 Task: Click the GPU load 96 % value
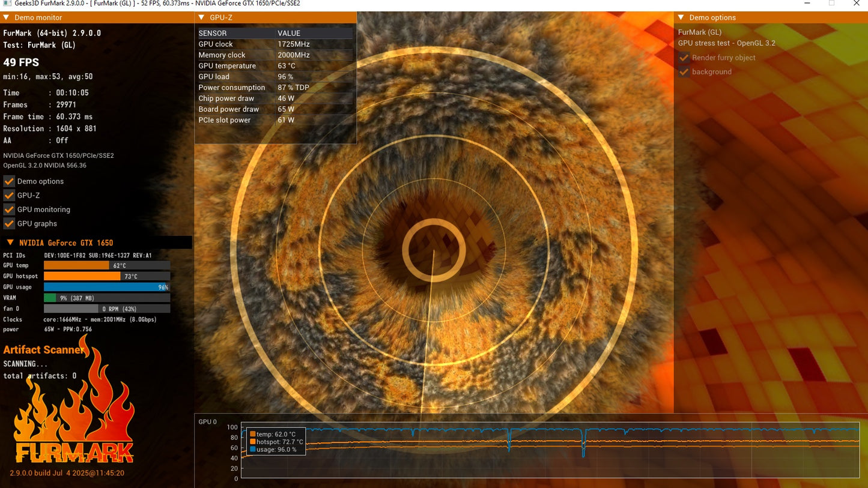coord(285,77)
